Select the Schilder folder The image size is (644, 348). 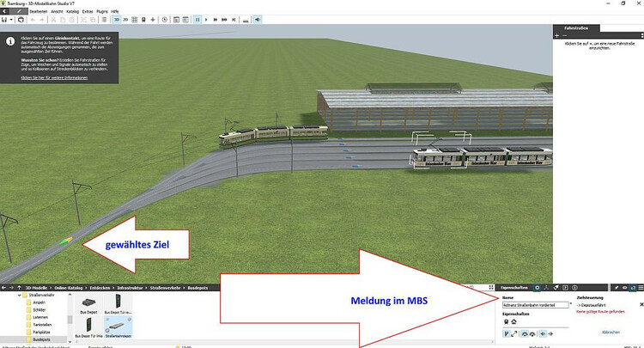[x=39, y=310]
